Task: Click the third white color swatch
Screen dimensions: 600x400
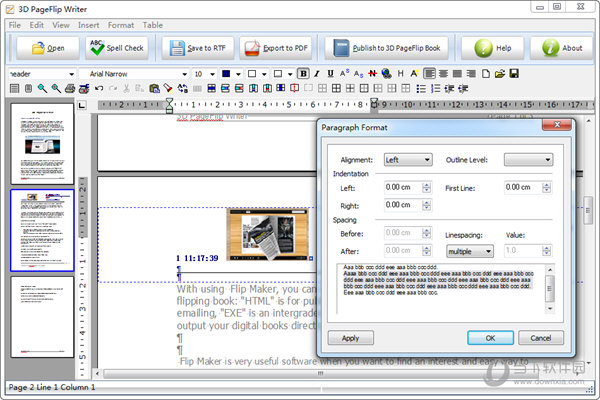Action: (x=278, y=73)
